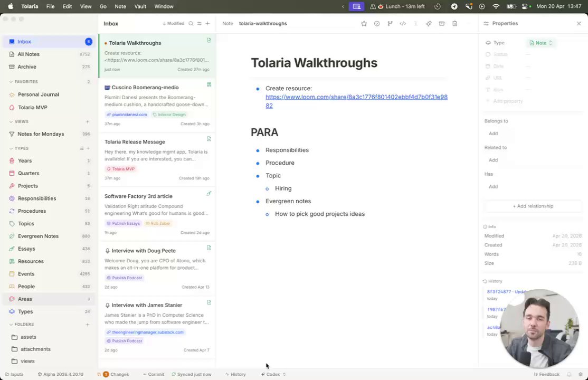Click Add relationship button
The height and width of the screenshot is (380, 588).
click(x=533, y=206)
